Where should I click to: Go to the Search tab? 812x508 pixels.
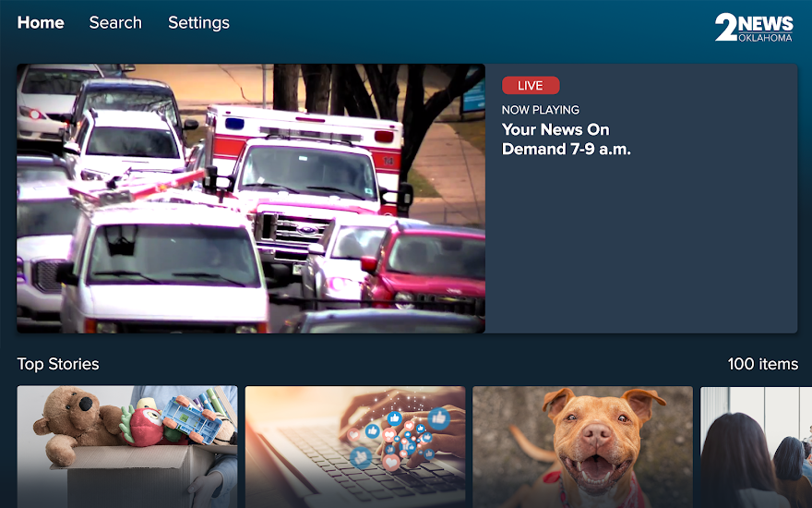point(115,23)
